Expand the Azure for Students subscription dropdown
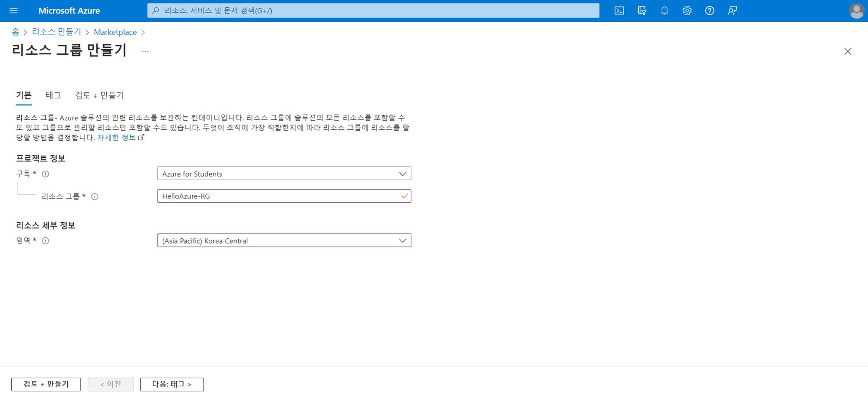 (284, 174)
